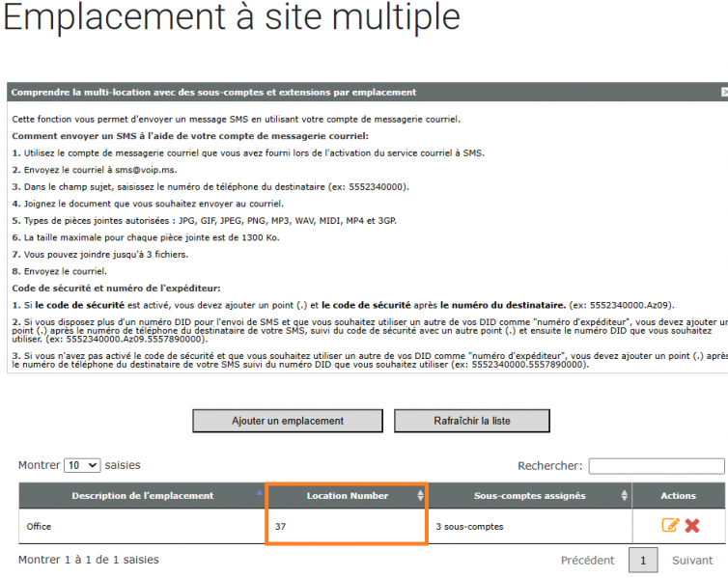Sort by Description de l'emplacement arrow

[x=259, y=493]
